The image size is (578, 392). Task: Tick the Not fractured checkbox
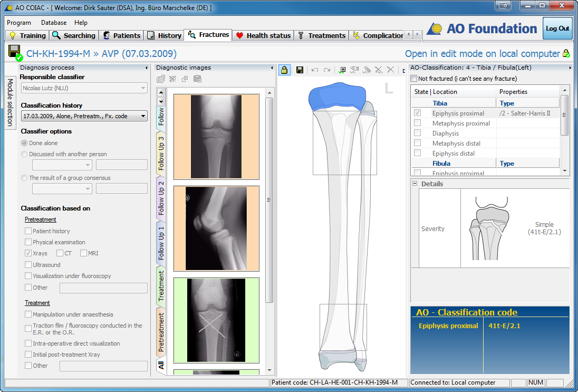(x=414, y=79)
